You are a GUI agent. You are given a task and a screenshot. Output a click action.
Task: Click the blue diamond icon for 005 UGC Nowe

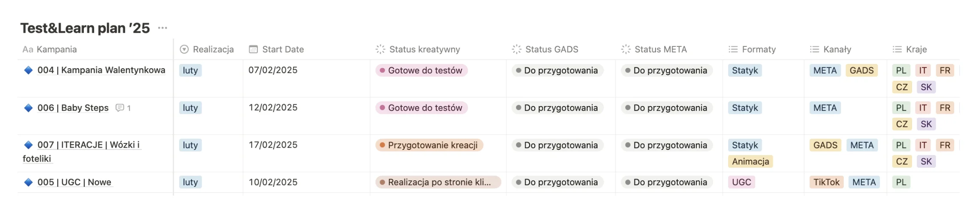tap(28, 182)
